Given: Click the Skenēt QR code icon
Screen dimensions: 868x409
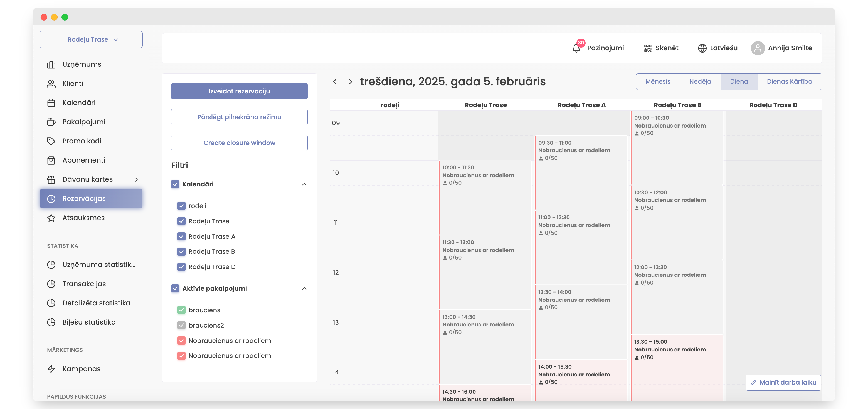Looking at the screenshot, I should point(647,48).
